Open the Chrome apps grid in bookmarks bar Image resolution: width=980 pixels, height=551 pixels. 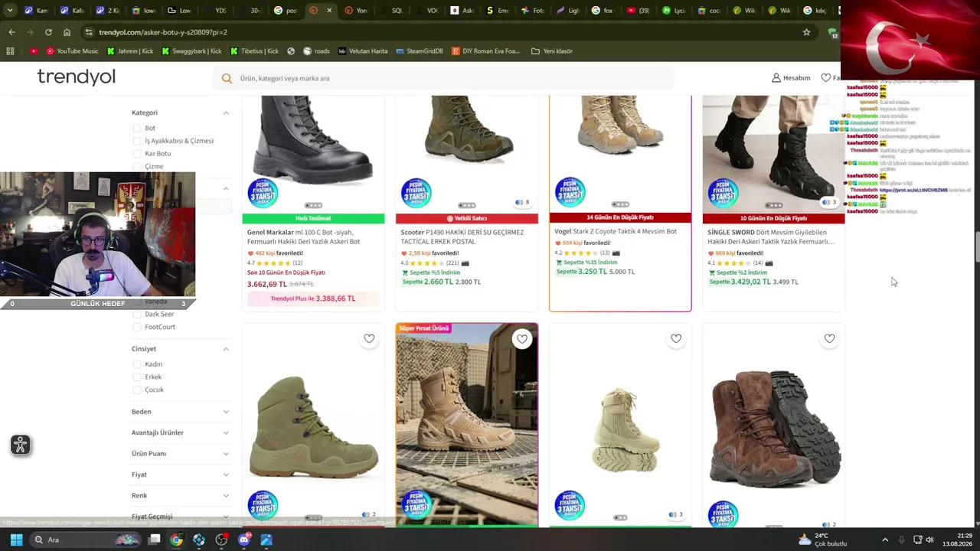tap(10, 51)
